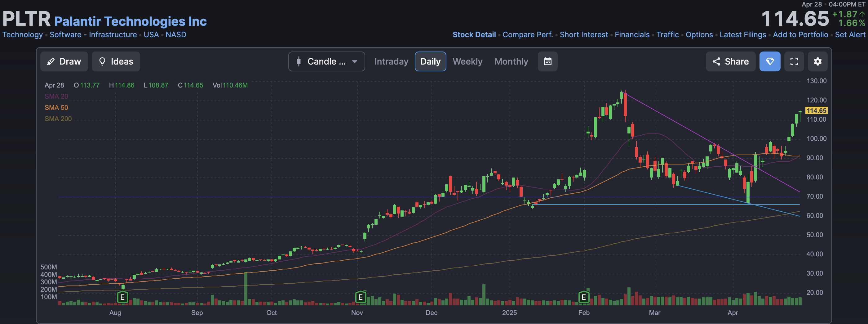The width and height of the screenshot is (868, 324).
Task: Click Set Alert link
Action: (850, 35)
